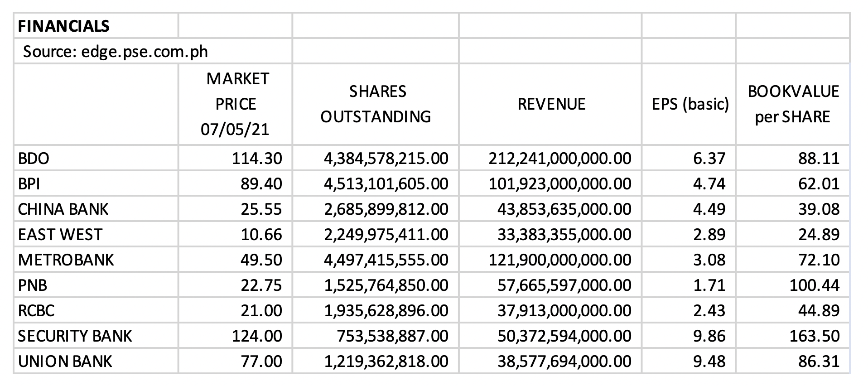Select PNB book value 100.44

coord(793,285)
